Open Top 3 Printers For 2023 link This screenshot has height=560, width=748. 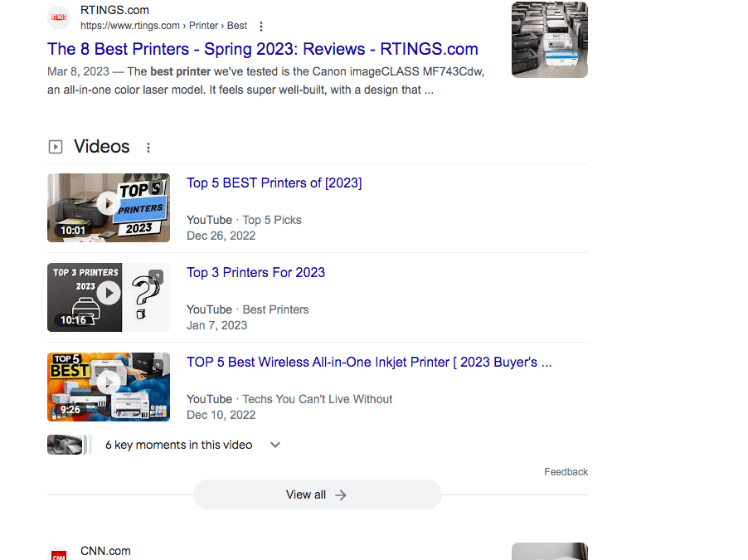click(255, 273)
